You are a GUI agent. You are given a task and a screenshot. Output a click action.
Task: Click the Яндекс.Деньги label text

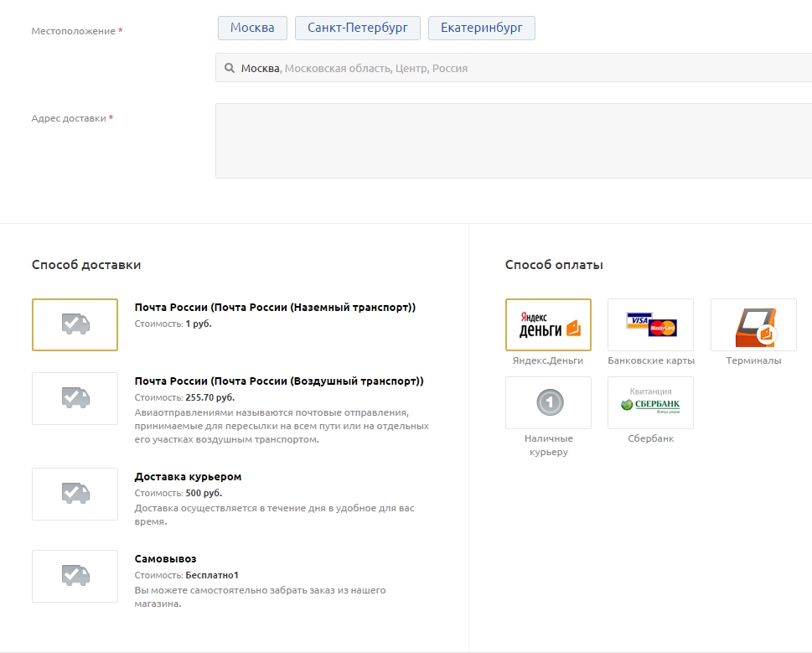pyautogui.click(x=548, y=360)
